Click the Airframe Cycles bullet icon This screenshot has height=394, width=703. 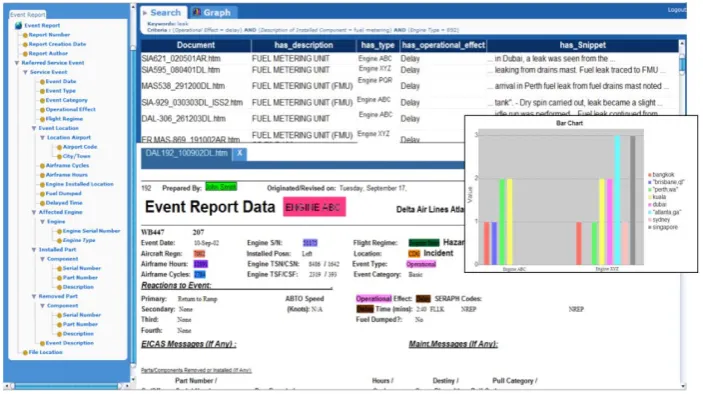click(x=42, y=166)
